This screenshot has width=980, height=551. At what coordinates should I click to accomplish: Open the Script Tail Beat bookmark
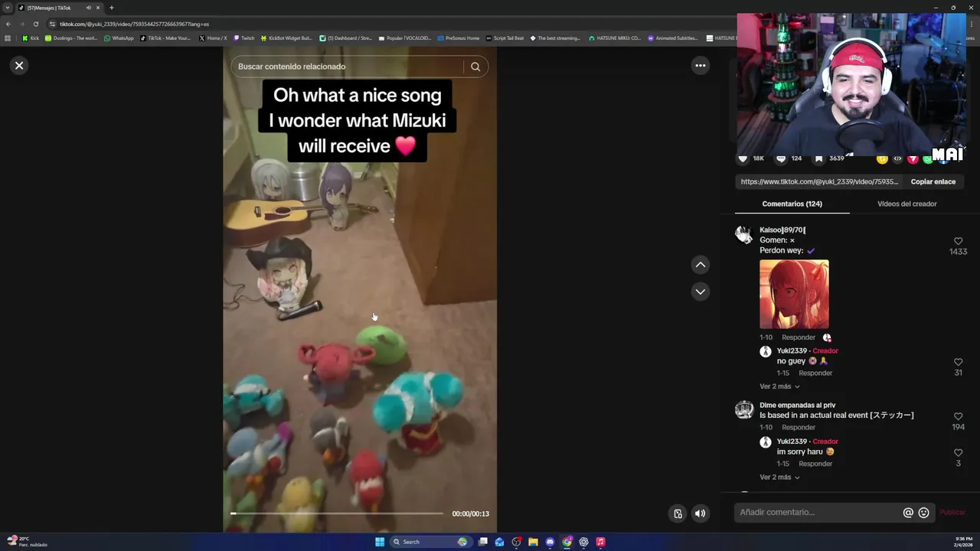click(505, 38)
